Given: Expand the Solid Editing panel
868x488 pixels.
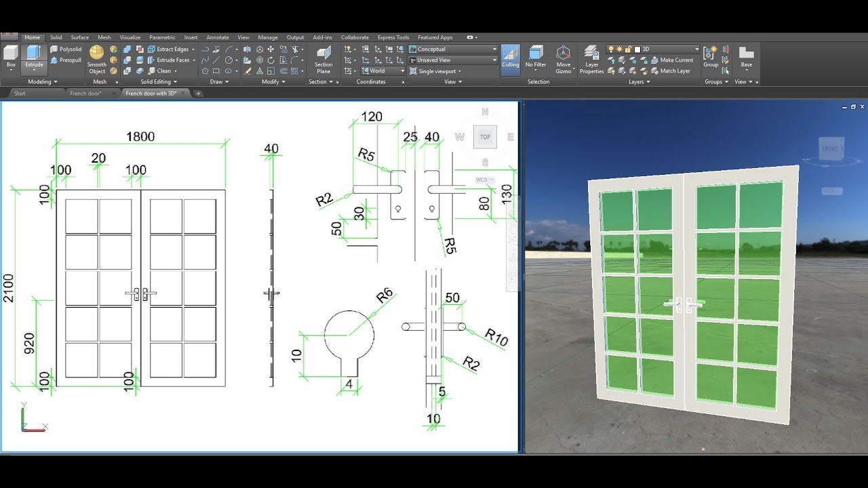Looking at the screenshot, I should [159, 82].
